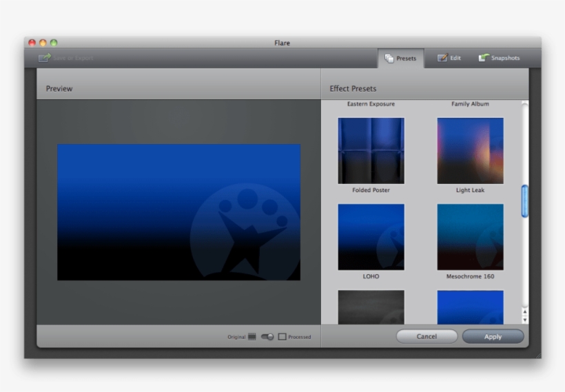This screenshot has width=565, height=392.
Task: Open the Snapshots tab
Action: coord(499,58)
